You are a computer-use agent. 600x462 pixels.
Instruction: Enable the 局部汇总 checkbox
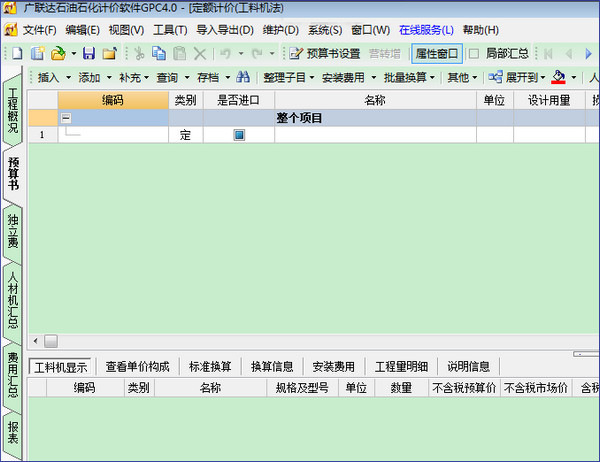click(x=474, y=54)
